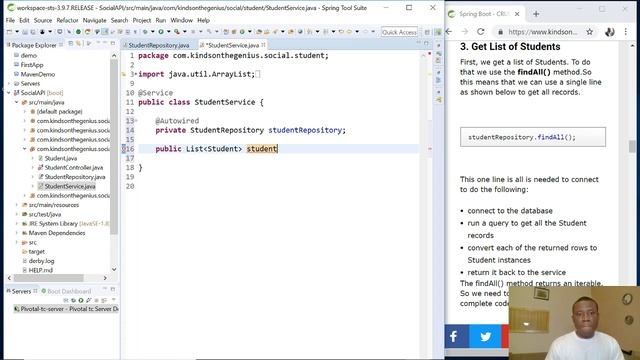Click the findAll() code snippet box
This screenshot has height=360, width=640.
533,137
